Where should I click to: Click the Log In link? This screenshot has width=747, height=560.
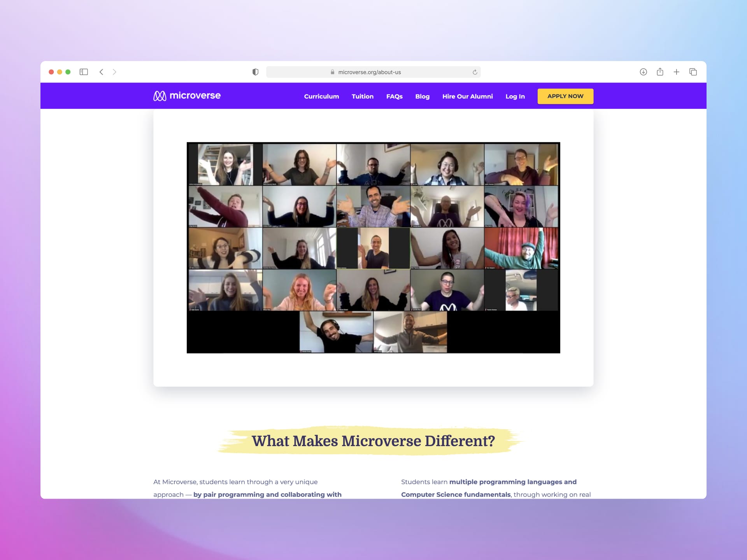pyautogui.click(x=515, y=96)
